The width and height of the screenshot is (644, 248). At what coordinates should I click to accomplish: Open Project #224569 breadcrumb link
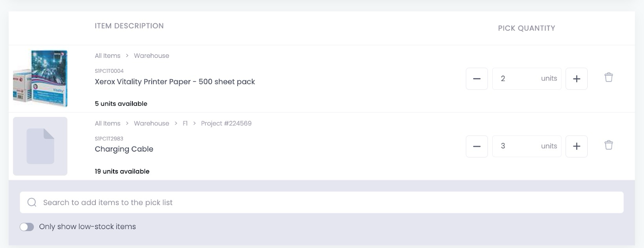pyautogui.click(x=226, y=123)
